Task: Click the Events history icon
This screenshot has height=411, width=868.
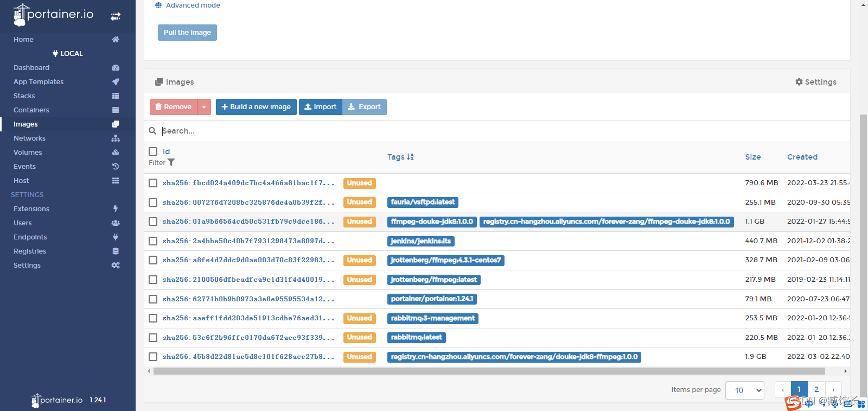Action: point(116,166)
